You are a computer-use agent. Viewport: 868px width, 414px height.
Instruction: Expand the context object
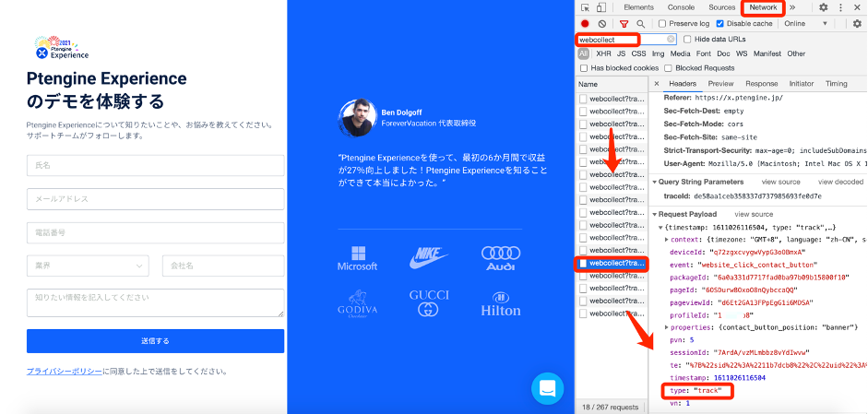click(667, 240)
